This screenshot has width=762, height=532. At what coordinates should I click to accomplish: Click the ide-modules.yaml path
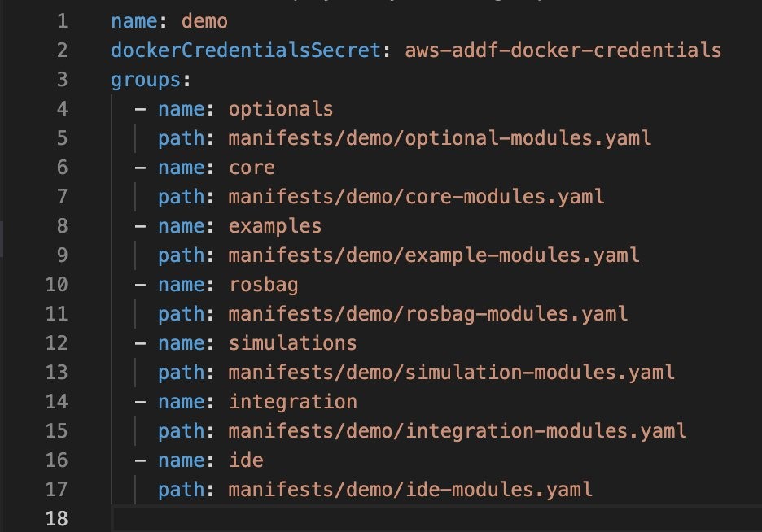click(410, 490)
